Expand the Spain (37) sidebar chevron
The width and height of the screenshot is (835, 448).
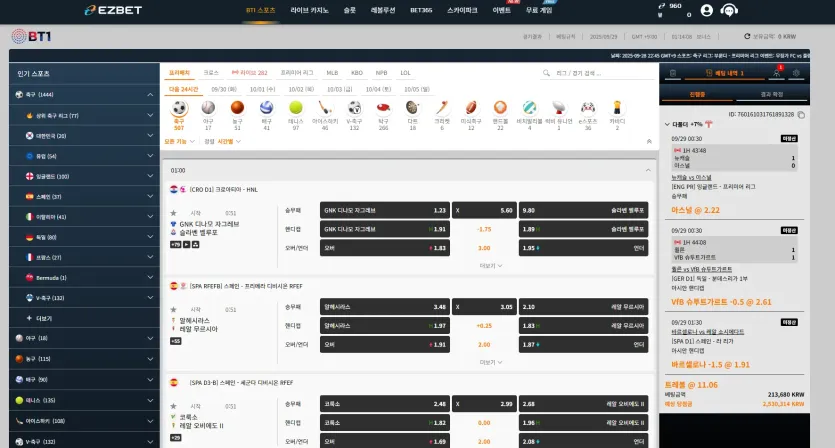click(150, 197)
